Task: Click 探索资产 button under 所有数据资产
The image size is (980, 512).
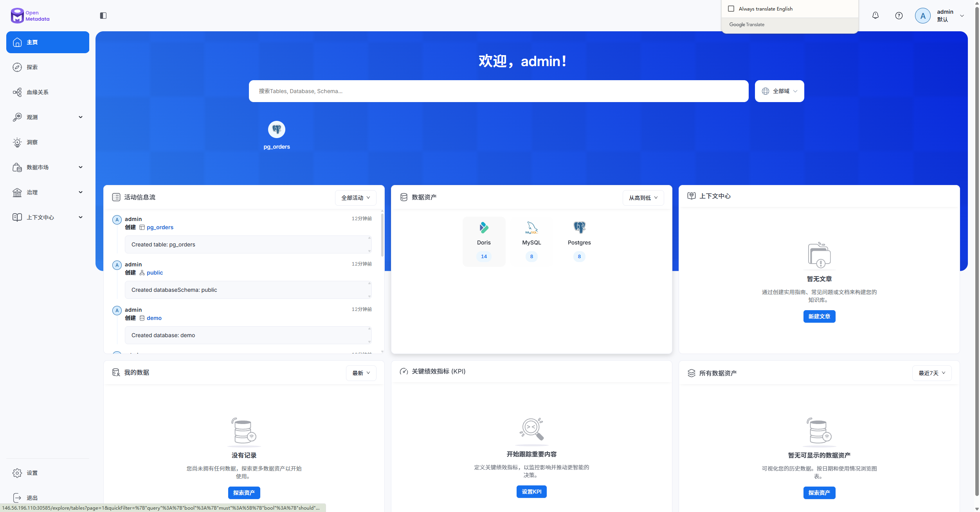Action: [819, 493]
